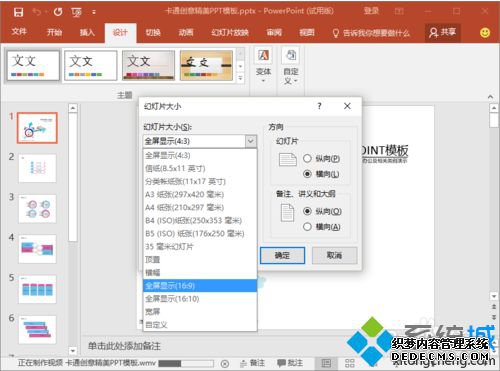The image size is (500, 371).
Task: Click the Undo arrow icon
Action: [36, 12]
